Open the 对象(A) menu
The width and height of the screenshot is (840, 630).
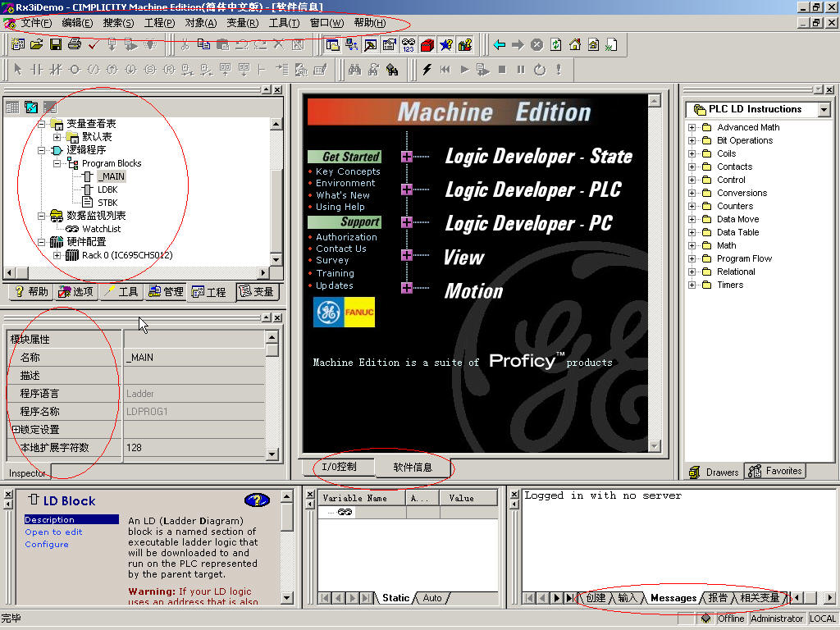(201, 23)
